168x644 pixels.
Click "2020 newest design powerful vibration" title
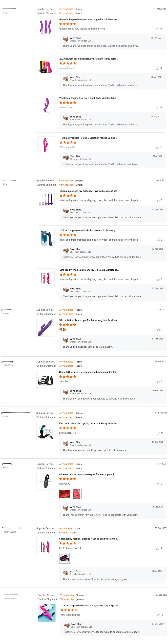[x=89, y=59]
